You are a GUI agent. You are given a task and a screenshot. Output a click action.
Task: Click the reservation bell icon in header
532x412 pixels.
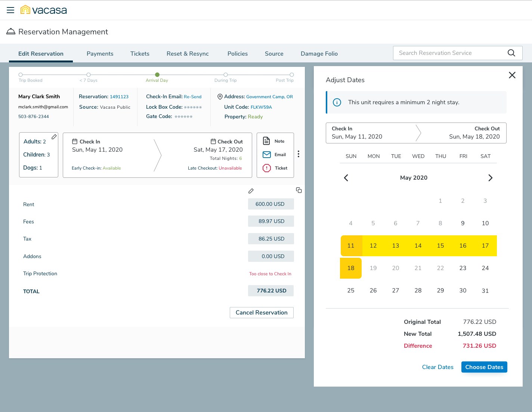(x=11, y=31)
